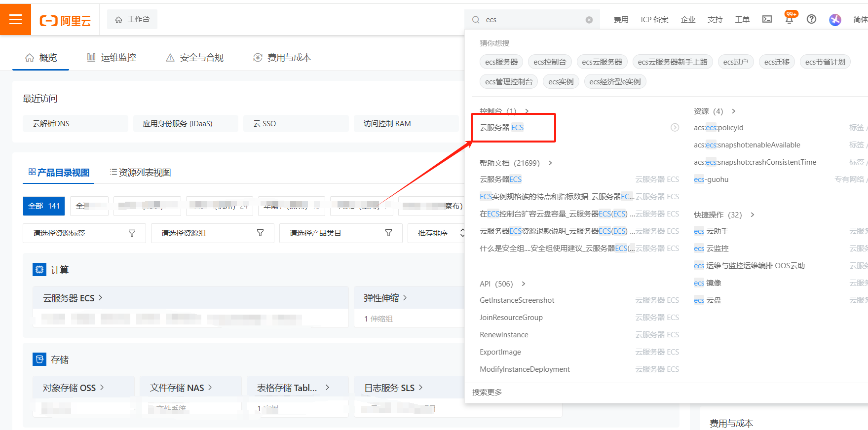Open 云服务器 ECS console result

click(x=502, y=128)
